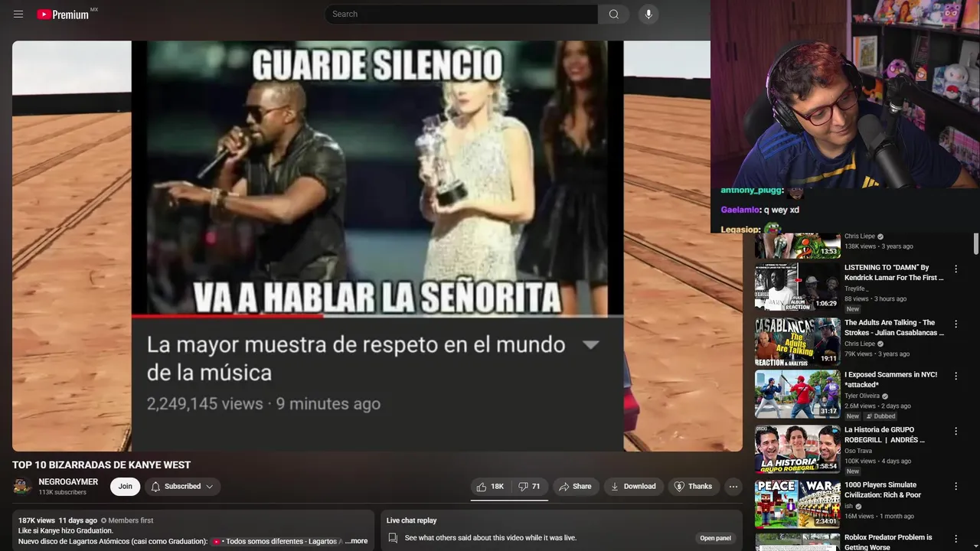
Task: Send Thanks to the creator
Action: point(693,487)
